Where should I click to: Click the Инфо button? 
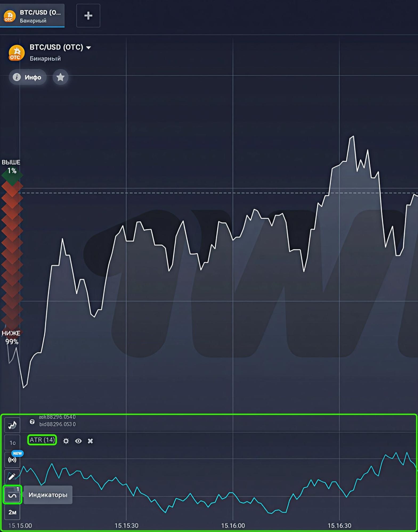[x=28, y=77]
